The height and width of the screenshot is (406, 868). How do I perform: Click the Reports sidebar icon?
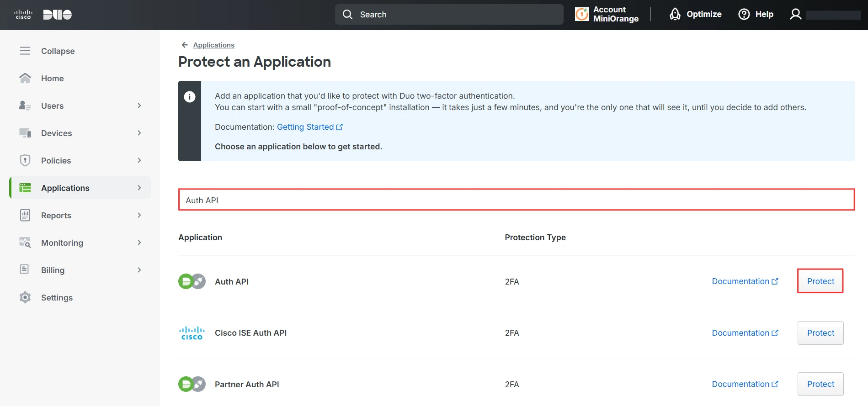coord(25,215)
